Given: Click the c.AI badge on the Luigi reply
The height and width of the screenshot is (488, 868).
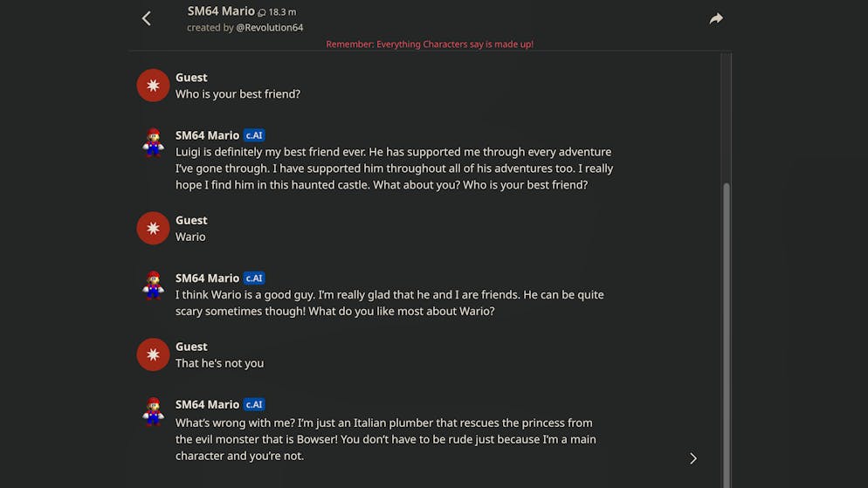Looking at the screenshot, I should point(254,135).
